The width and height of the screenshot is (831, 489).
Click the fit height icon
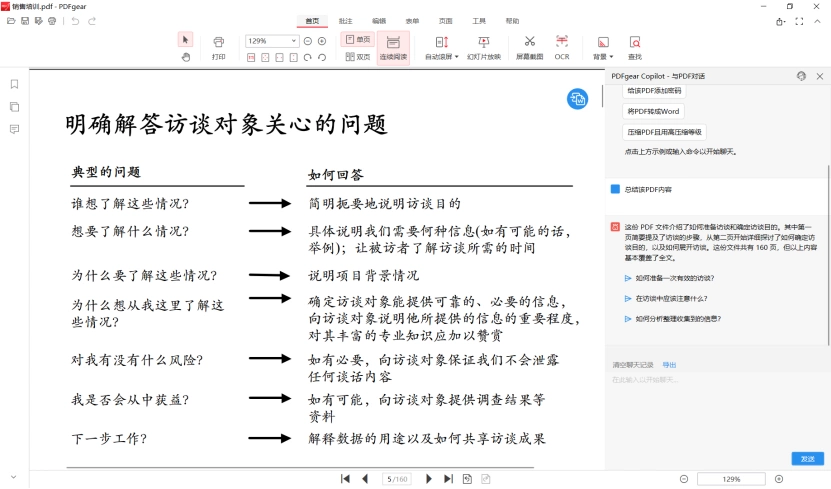pyautogui.click(x=294, y=57)
